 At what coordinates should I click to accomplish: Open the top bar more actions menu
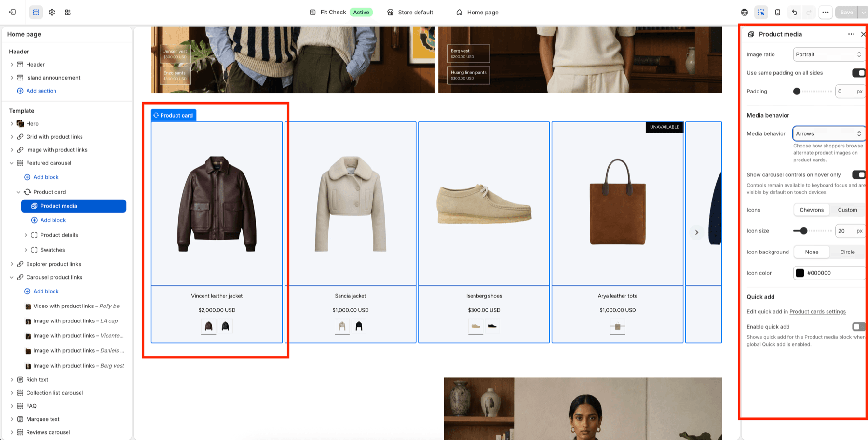tap(826, 12)
